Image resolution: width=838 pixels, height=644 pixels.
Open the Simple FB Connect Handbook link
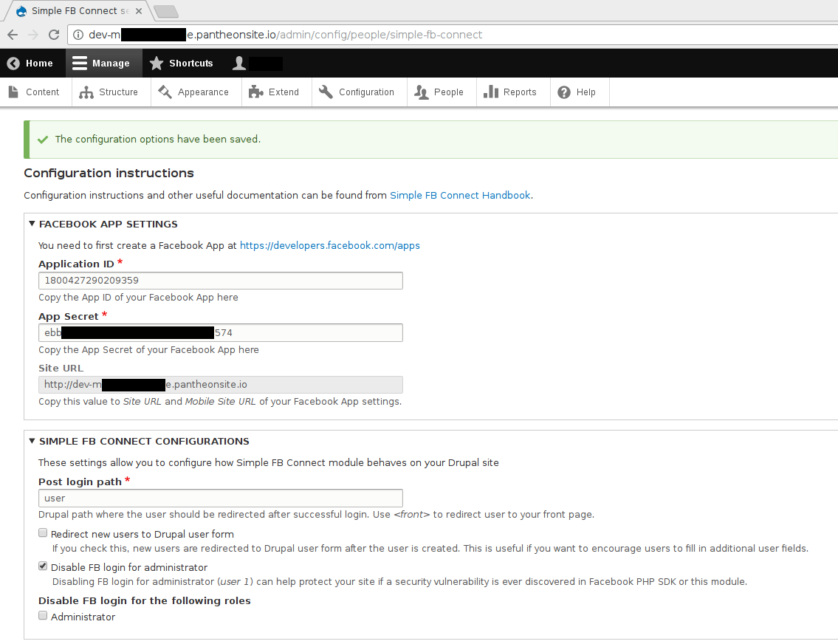460,195
